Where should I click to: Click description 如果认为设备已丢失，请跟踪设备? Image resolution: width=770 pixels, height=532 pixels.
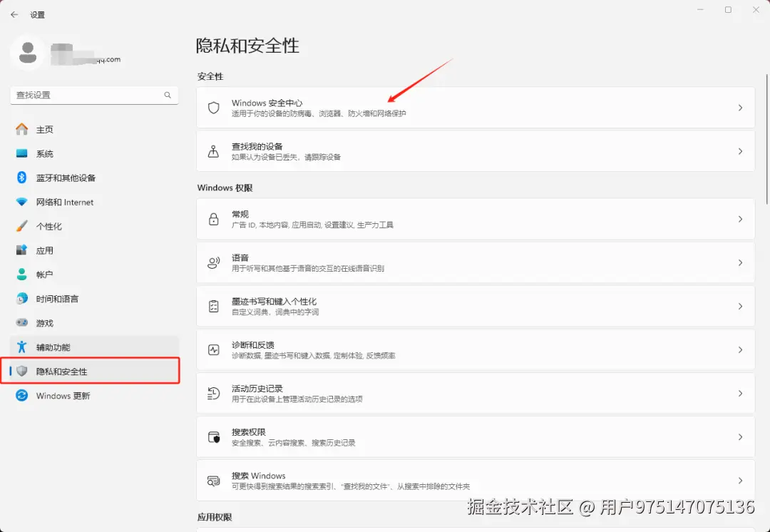287,157
